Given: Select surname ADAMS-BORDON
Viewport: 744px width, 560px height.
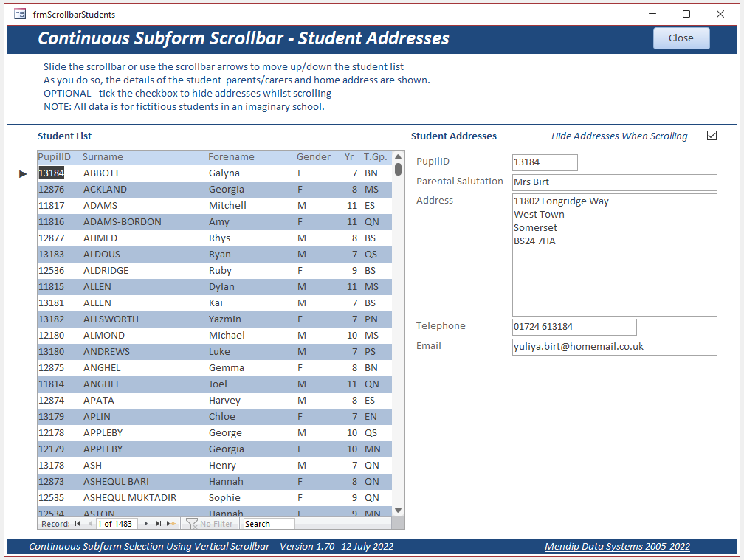Looking at the screenshot, I should [x=123, y=221].
